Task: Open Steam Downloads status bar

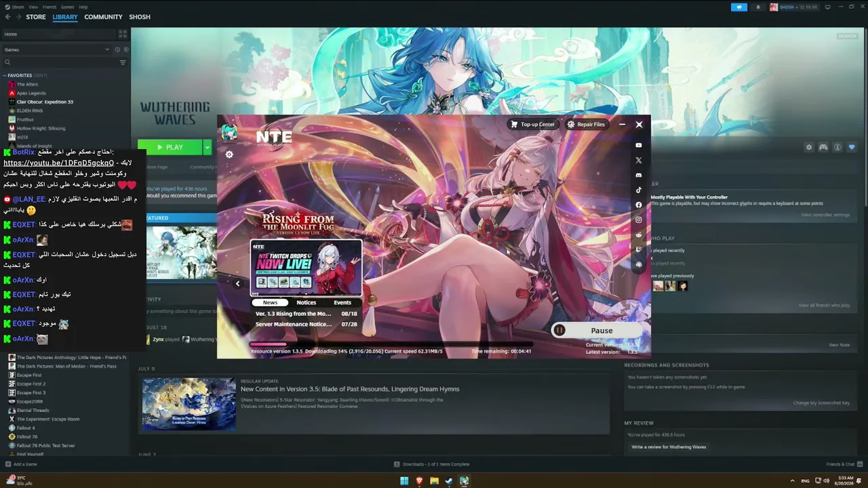Action: (432, 464)
